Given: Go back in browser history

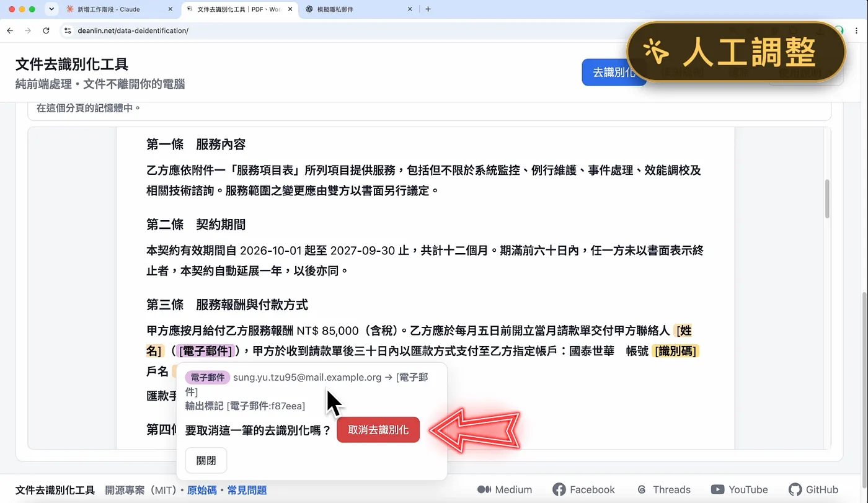Looking at the screenshot, I should (10, 30).
